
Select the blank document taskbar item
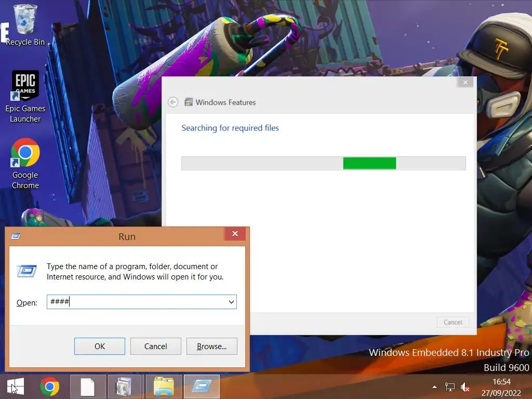[87, 387]
